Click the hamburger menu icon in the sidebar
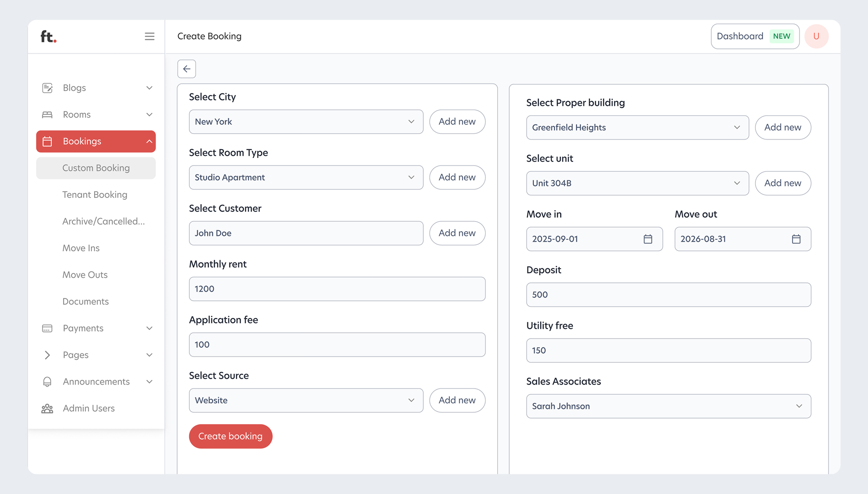This screenshot has height=494, width=868. pyautogui.click(x=149, y=36)
